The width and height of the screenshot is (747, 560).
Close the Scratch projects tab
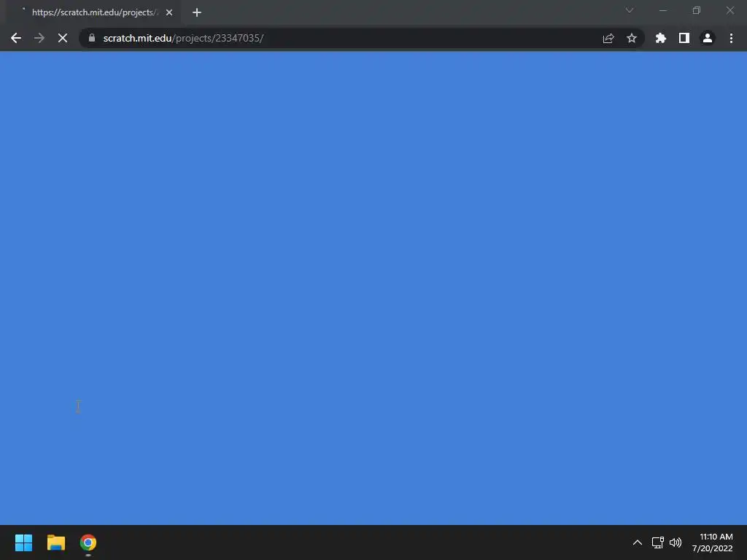169,12
